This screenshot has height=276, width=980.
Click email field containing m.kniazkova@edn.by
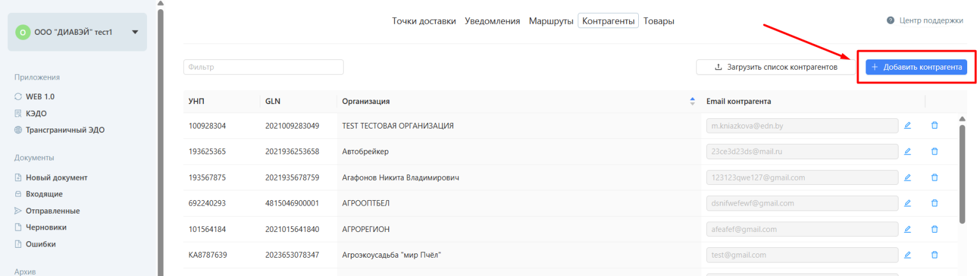(801, 126)
